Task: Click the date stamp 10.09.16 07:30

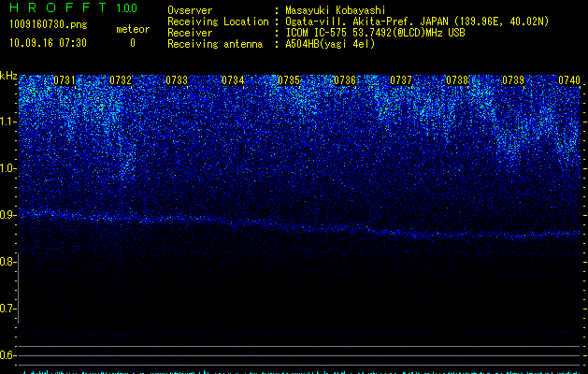Action: coord(48,43)
